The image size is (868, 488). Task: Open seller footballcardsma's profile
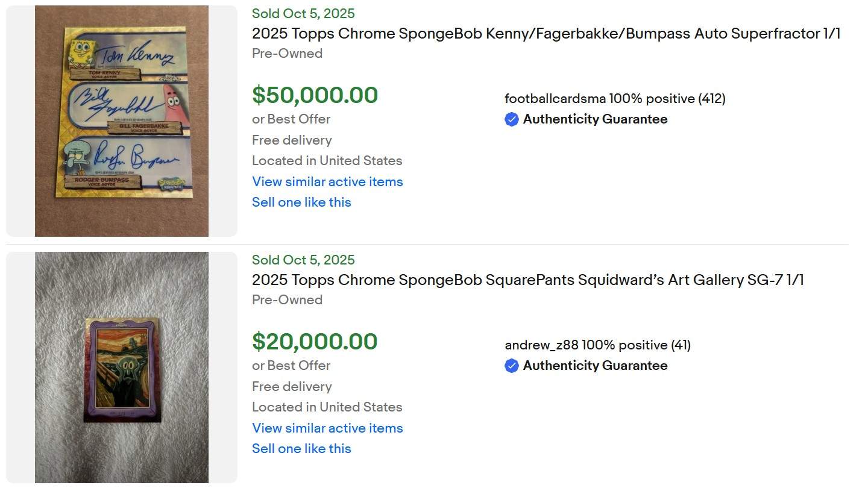[555, 99]
